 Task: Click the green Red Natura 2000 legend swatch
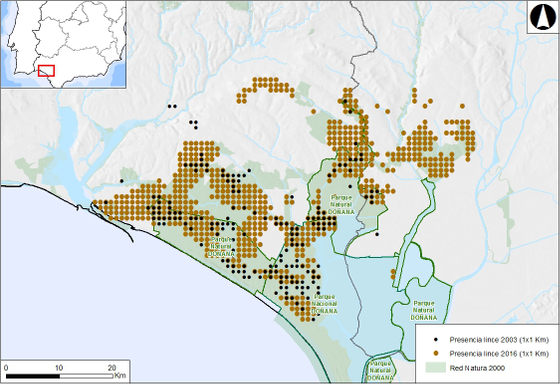point(436,368)
